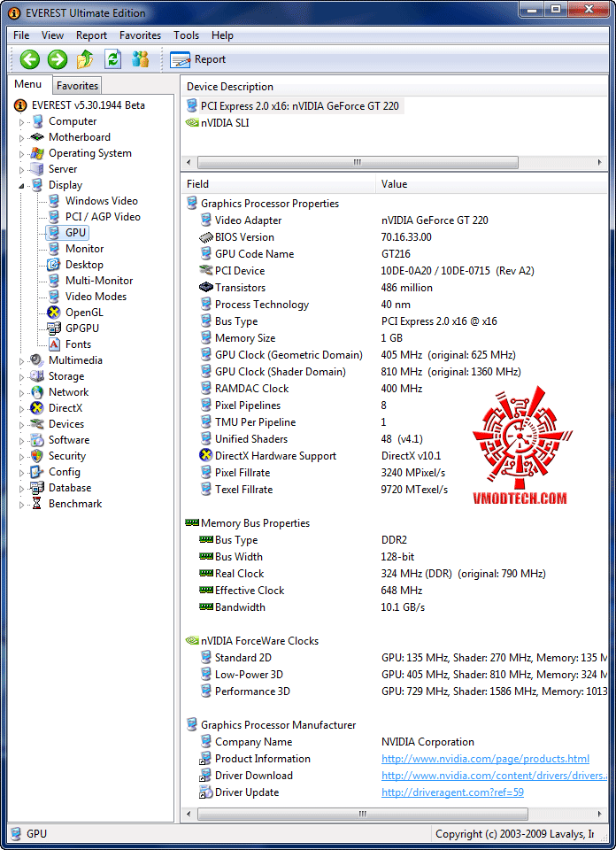Switch to the Menu tab
The height and width of the screenshot is (850, 616).
[x=28, y=84]
